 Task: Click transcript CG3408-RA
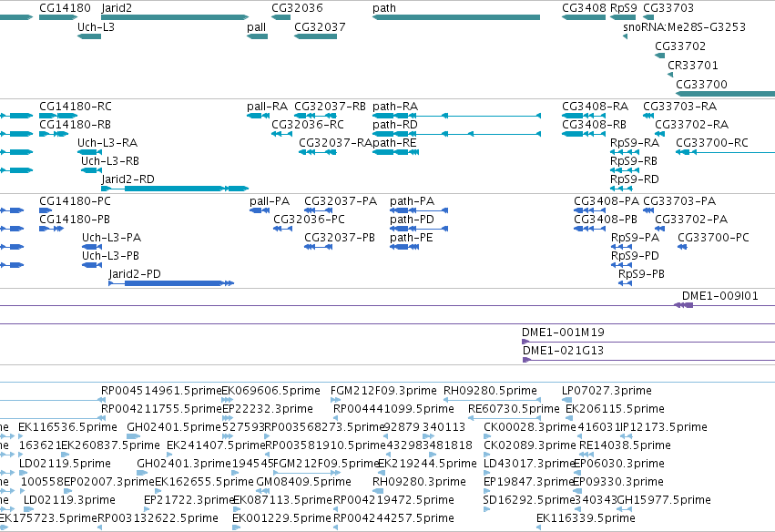[595, 107]
